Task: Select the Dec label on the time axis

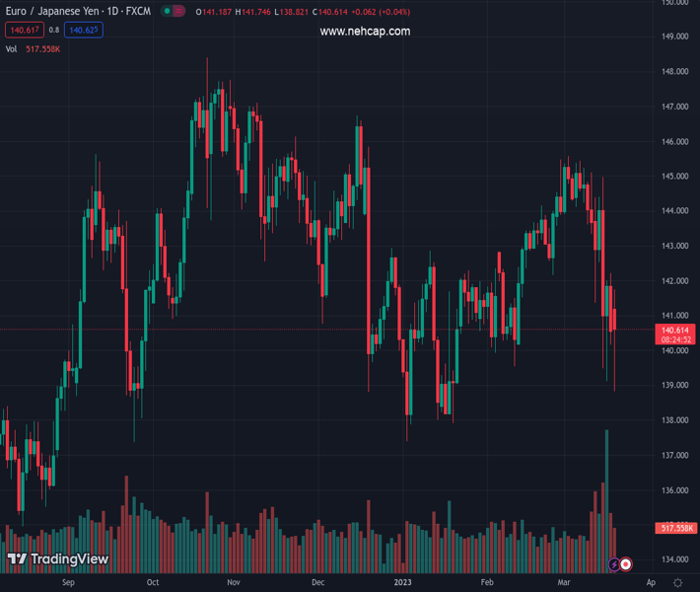Action: [317, 582]
